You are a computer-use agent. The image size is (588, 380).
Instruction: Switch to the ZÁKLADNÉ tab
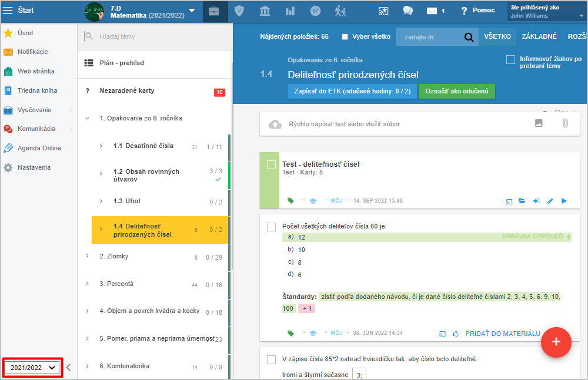[539, 36]
